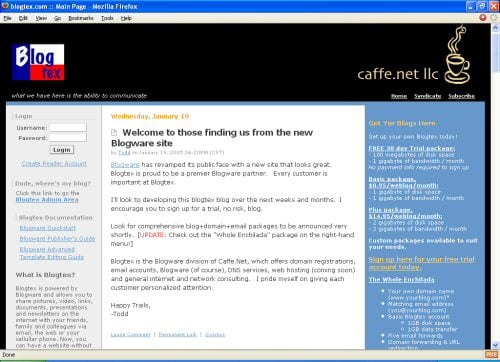Click the 'Blogtex Documentation' heading

point(56,218)
